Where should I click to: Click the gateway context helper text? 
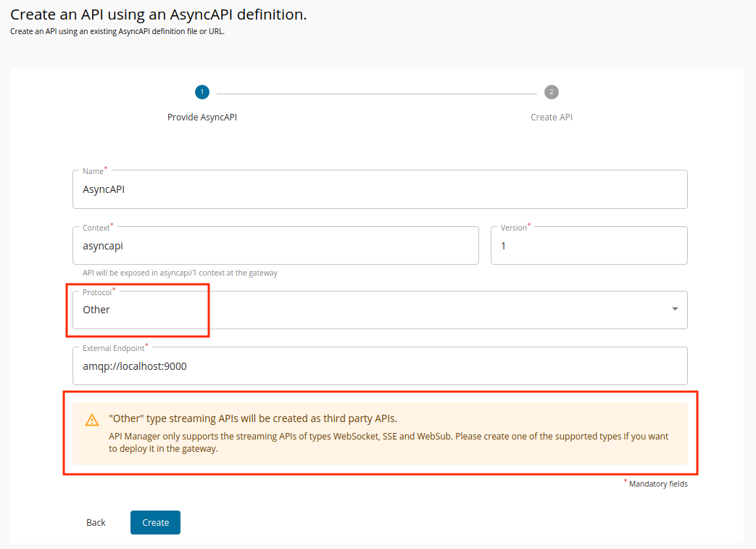pyautogui.click(x=180, y=273)
